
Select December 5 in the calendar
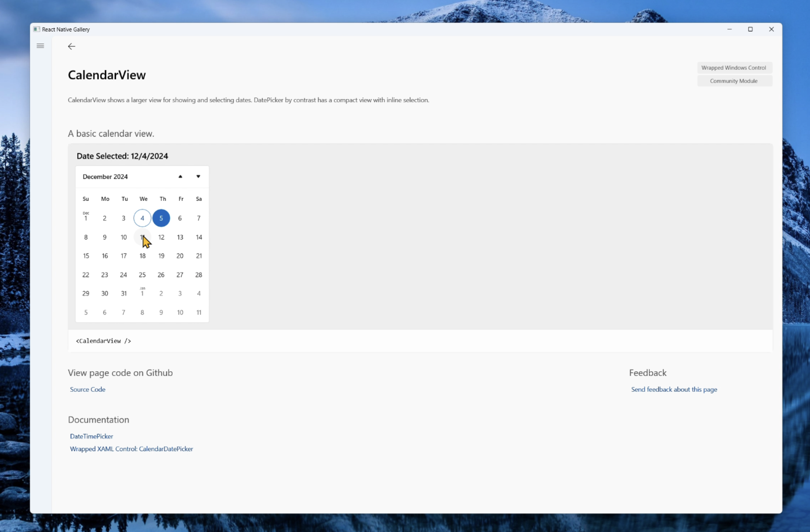click(x=161, y=218)
